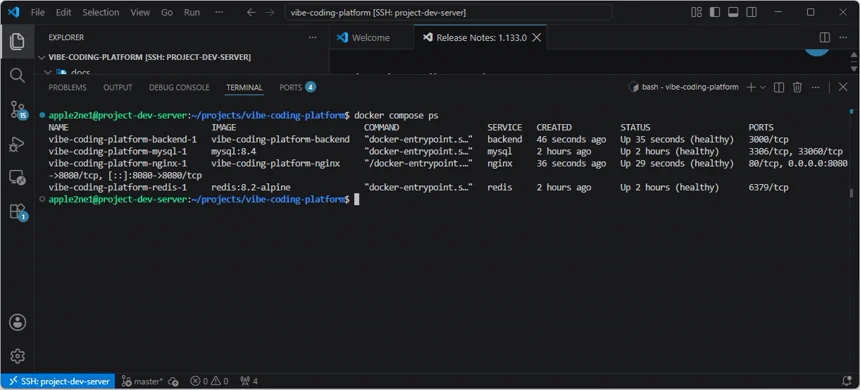Switch to the OUTPUT panel tab

tap(118, 87)
